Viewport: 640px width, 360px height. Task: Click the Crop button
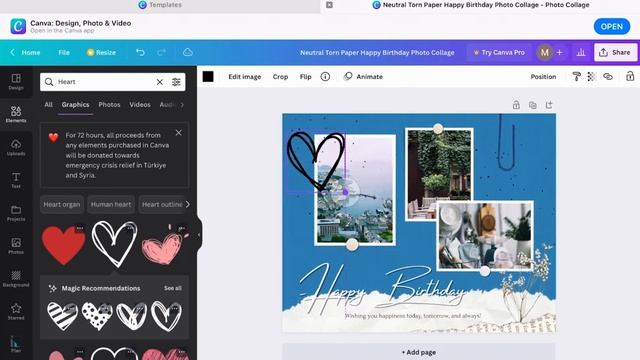pos(280,76)
